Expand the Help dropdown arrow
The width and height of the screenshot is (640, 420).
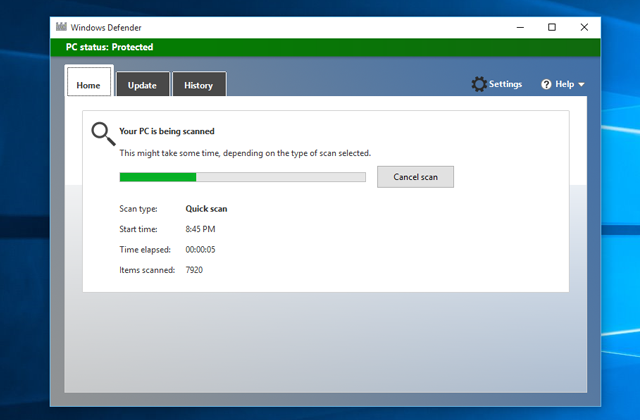tap(581, 84)
